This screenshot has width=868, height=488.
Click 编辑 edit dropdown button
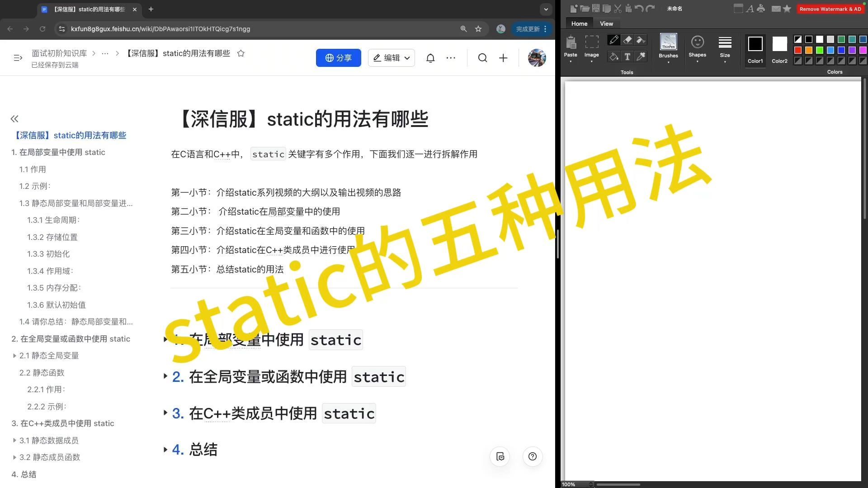coord(390,58)
